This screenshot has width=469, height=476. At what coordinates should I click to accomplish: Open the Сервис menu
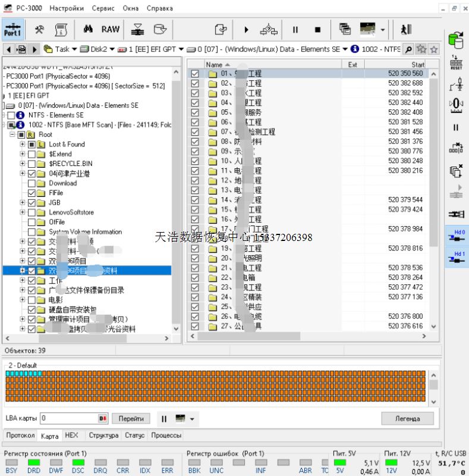(103, 8)
